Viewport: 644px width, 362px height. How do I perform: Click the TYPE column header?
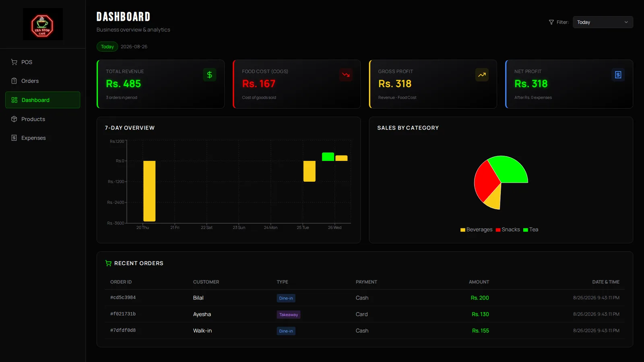tap(283, 282)
